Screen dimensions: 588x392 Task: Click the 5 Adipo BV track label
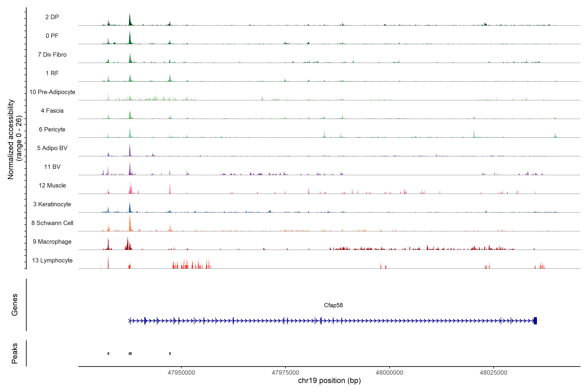(52, 148)
